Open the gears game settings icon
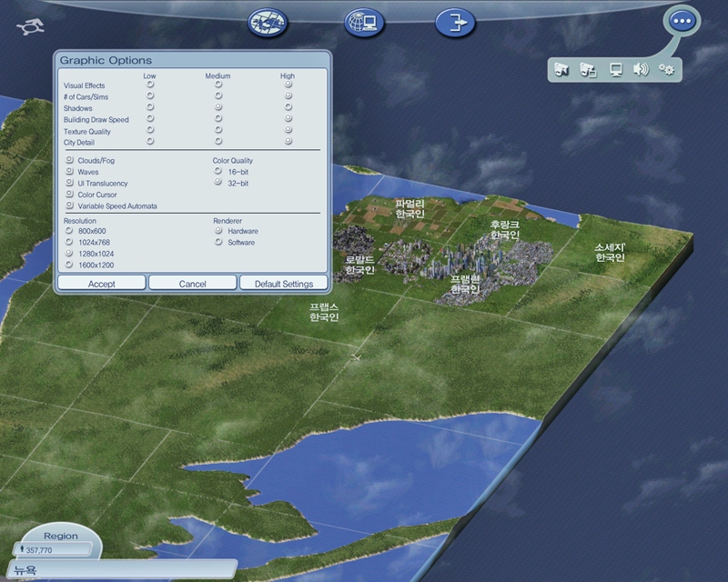Image resolution: width=728 pixels, height=582 pixels. pos(667,69)
